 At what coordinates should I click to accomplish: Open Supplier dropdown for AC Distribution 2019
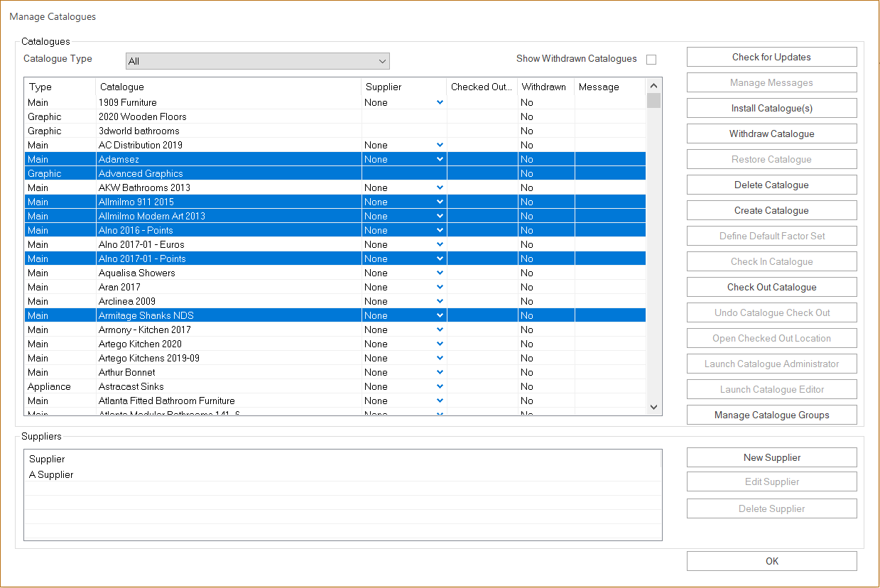(x=440, y=145)
